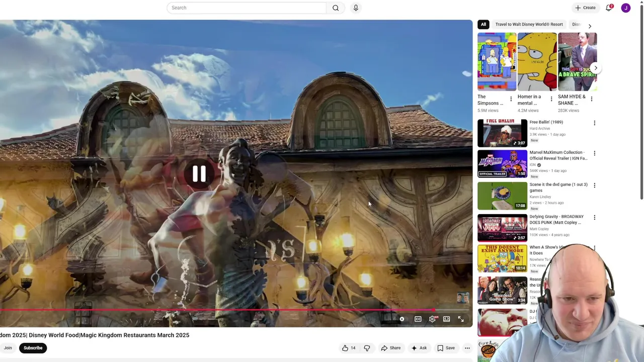Open options for Marvel MaXimum Collection video
644x362 pixels.
pyautogui.click(x=594, y=153)
